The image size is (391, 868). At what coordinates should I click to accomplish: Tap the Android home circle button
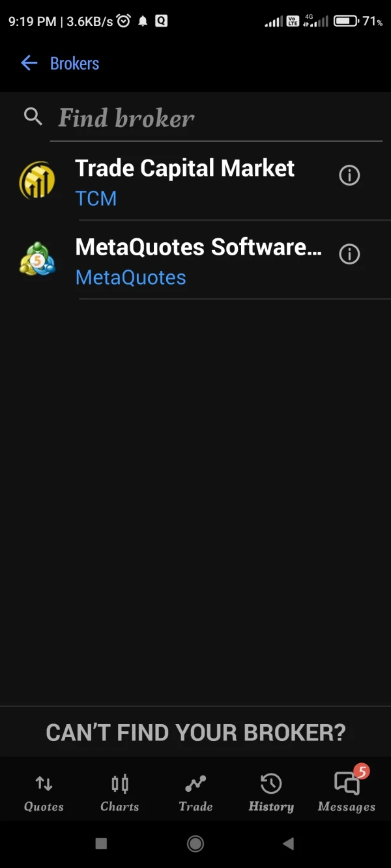point(195,844)
